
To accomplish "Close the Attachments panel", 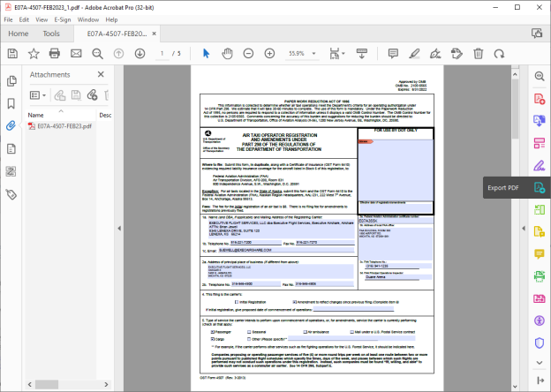I will (x=101, y=74).
